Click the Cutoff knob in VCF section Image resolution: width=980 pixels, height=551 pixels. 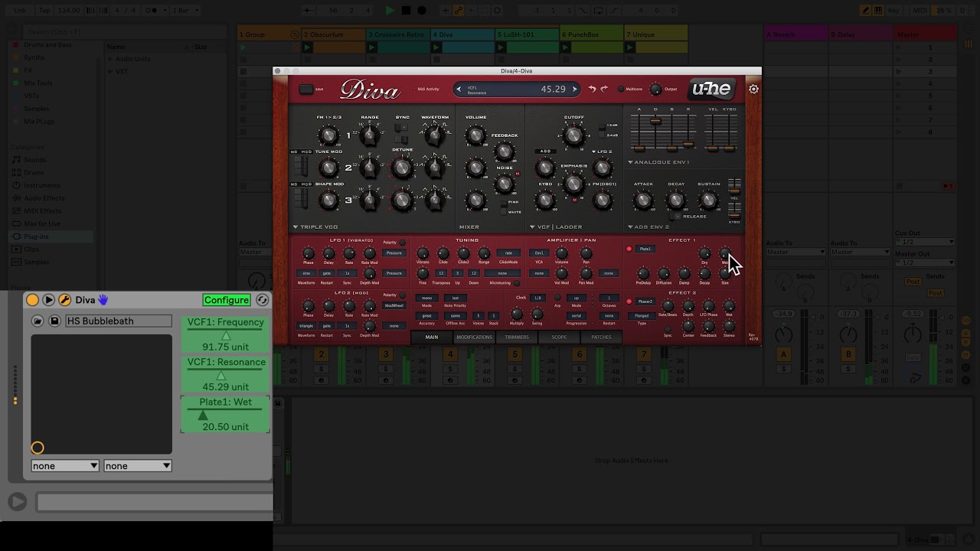click(573, 136)
